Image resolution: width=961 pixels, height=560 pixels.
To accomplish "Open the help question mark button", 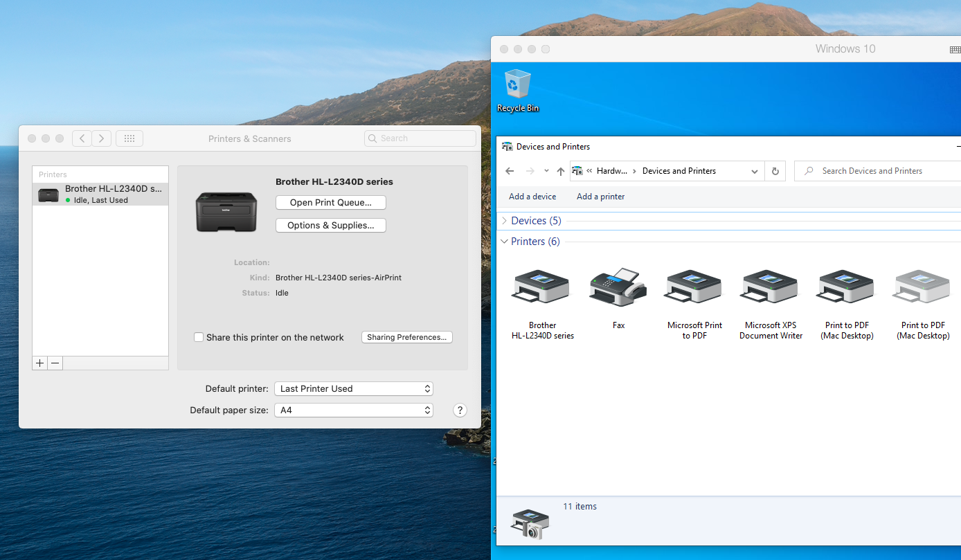I will 460,410.
